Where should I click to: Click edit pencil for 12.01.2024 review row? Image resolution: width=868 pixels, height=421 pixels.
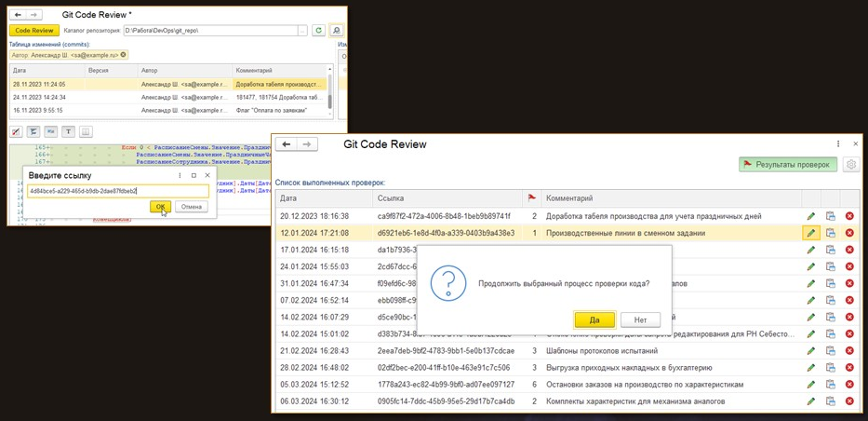point(811,233)
